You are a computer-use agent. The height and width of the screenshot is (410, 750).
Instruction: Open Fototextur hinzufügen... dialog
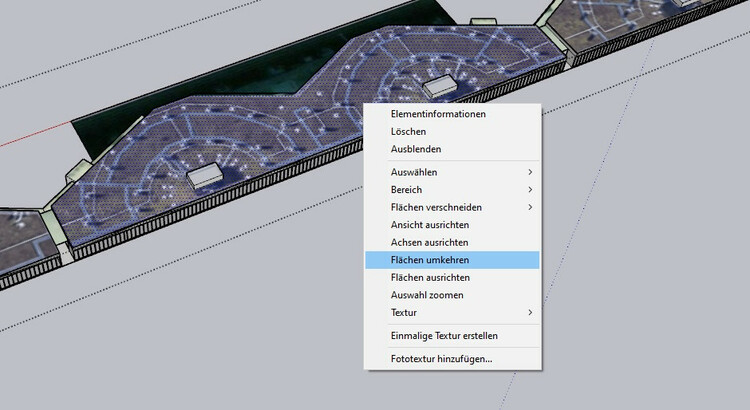click(x=441, y=358)
